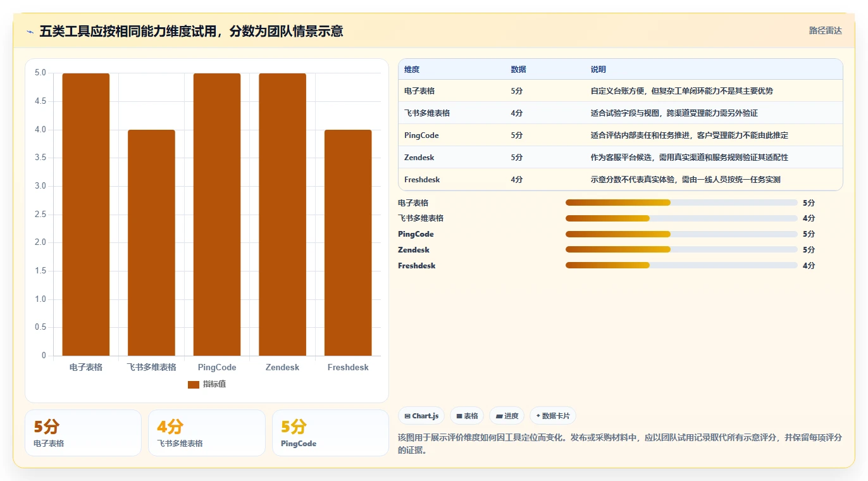
Task: Click the 数据卡片 tag chip
Action: (x=553, y=416)
